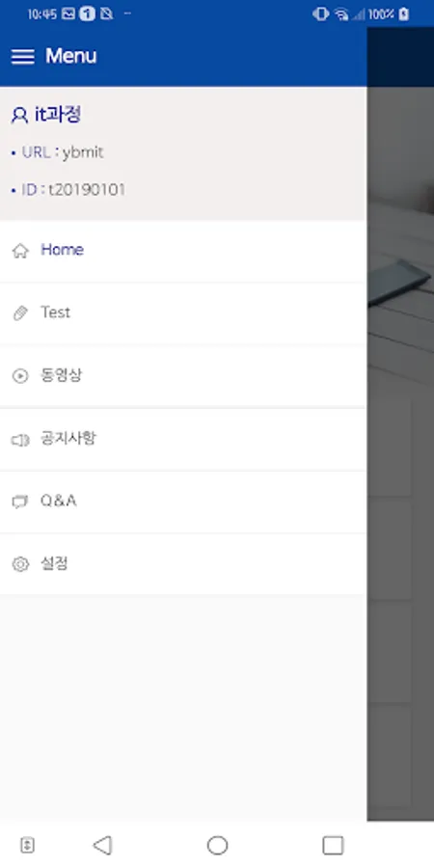Click the pencil icon beside Test
Viewport: 434px width, 868px height.
tap(20, 313)
